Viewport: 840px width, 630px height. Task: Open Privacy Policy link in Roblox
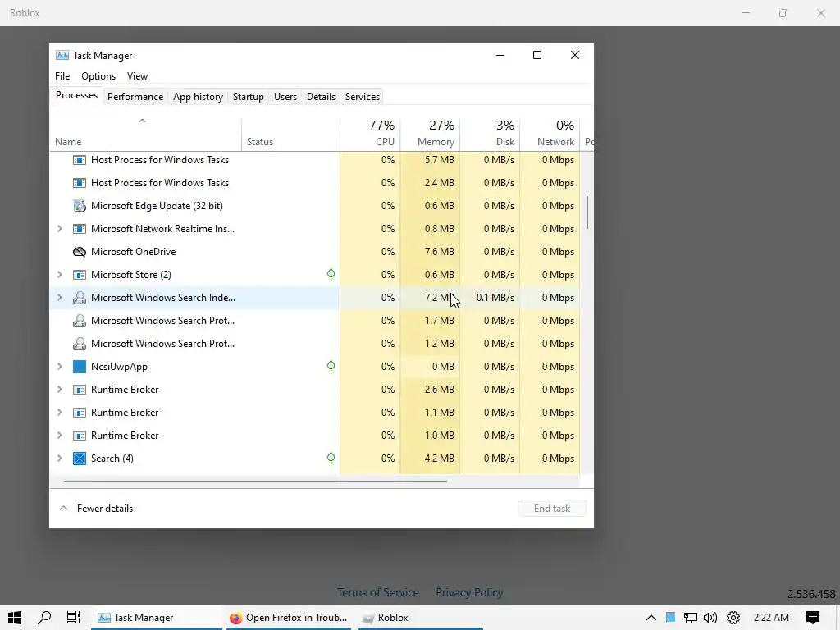click(468, 592)
